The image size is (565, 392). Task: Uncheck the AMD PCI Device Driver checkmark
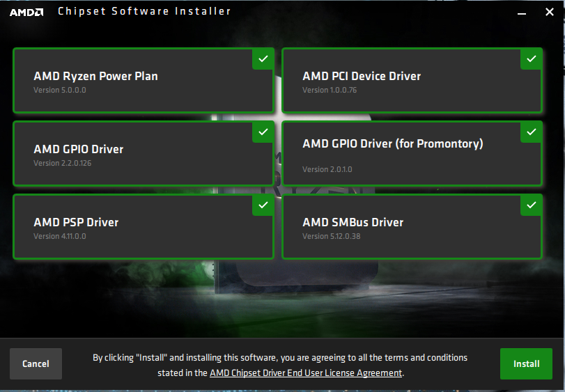click(x=531, y=59)
